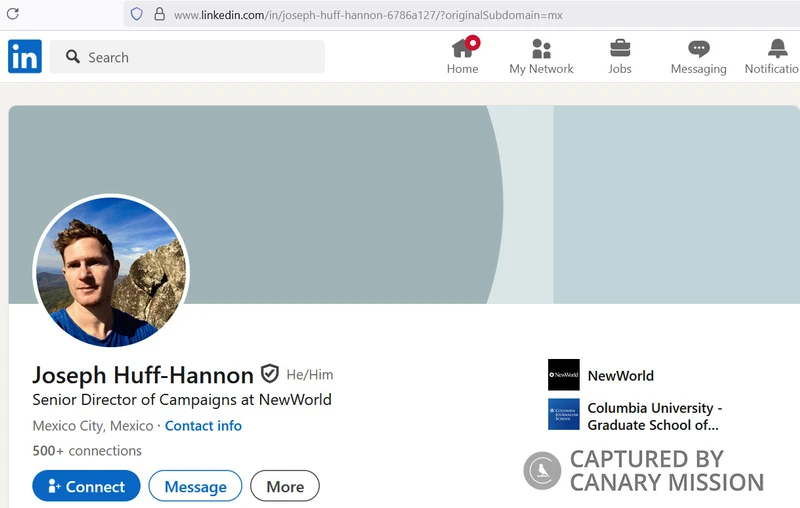
Task: View Joseph Huff-Hannon's profile photo
Action: pos(111,272)
